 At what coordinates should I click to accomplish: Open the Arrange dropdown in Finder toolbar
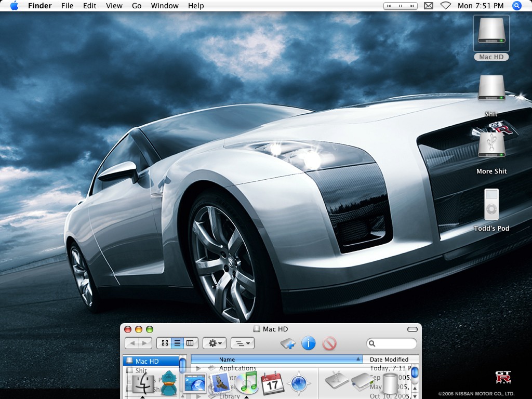242,343
